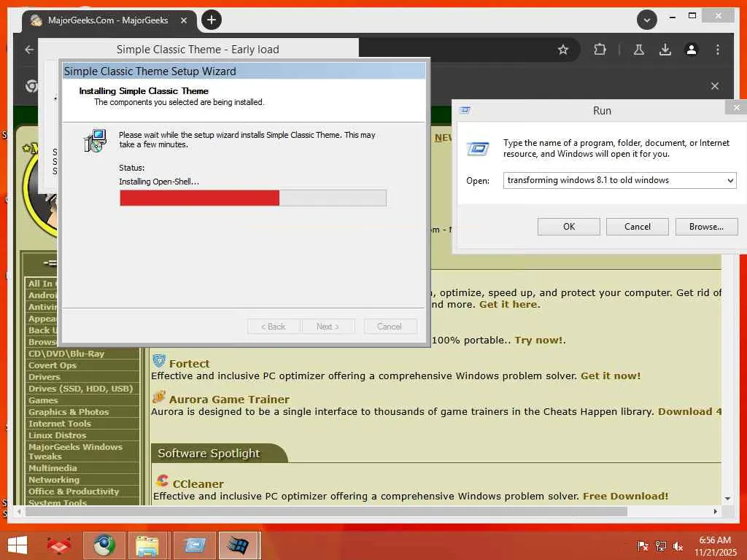
Task: Show browser downloads via download icon
Action: [x=665, y=50]
